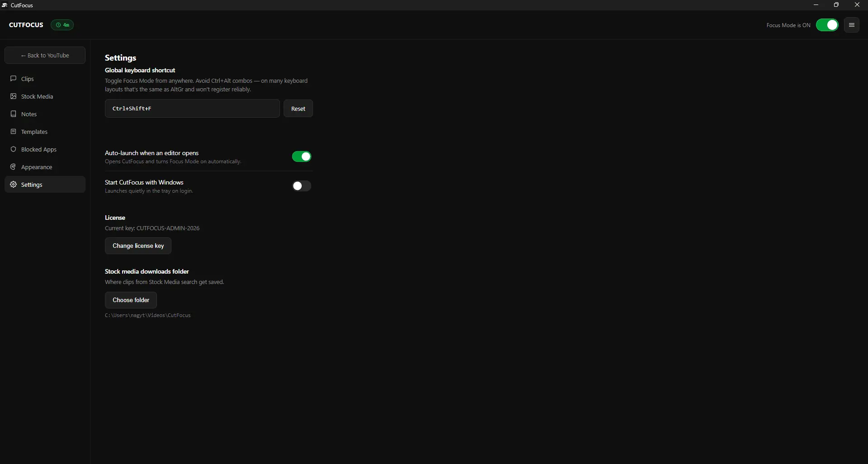Click the CUTFOCUS logo text

click(x=26, y=25)
